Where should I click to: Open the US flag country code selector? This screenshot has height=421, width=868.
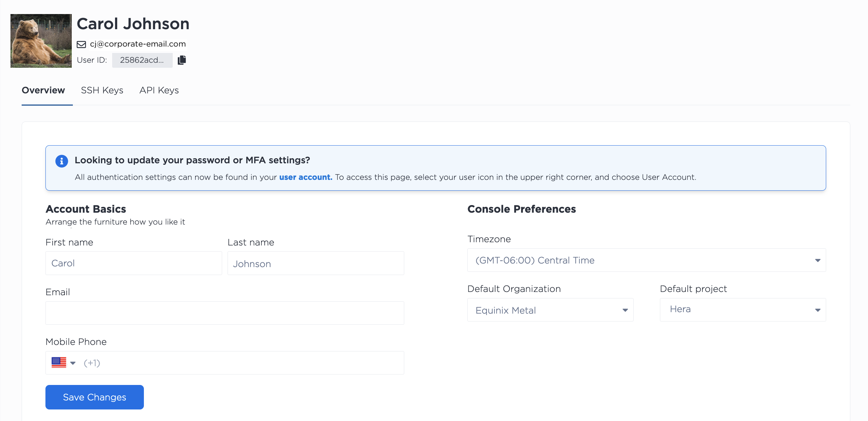[63, 363]
